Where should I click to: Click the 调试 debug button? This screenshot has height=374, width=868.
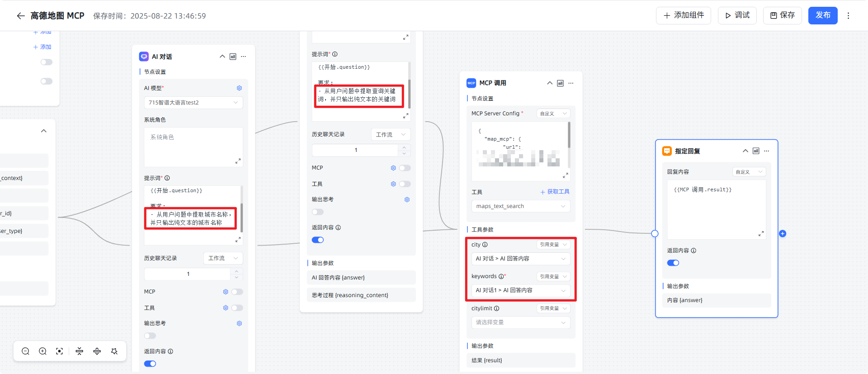[x=737, y=15]
